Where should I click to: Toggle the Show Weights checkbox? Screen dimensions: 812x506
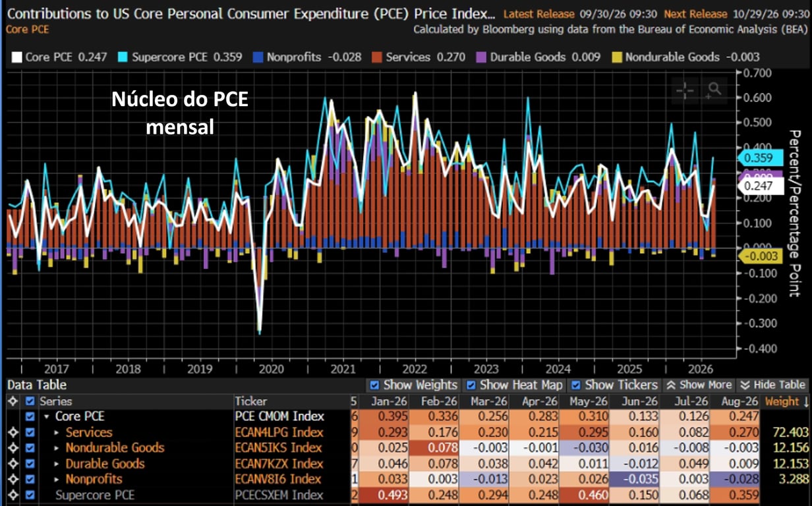tap(374, 385)
